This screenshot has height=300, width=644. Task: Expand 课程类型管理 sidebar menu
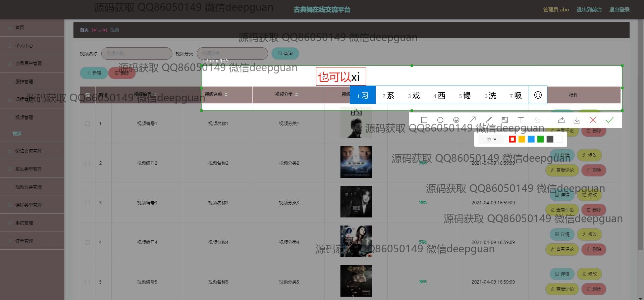click(32, 205)
